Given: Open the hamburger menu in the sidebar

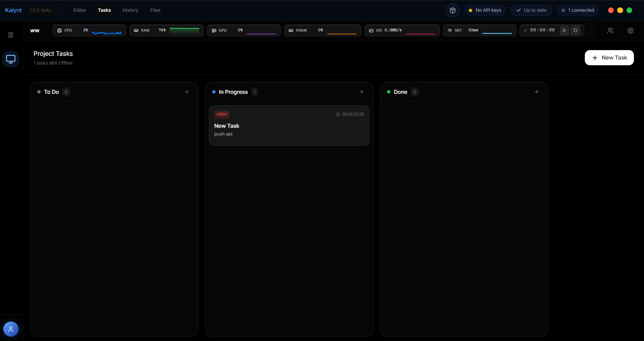Looking at the screenshot, I should tap(11, 35).
